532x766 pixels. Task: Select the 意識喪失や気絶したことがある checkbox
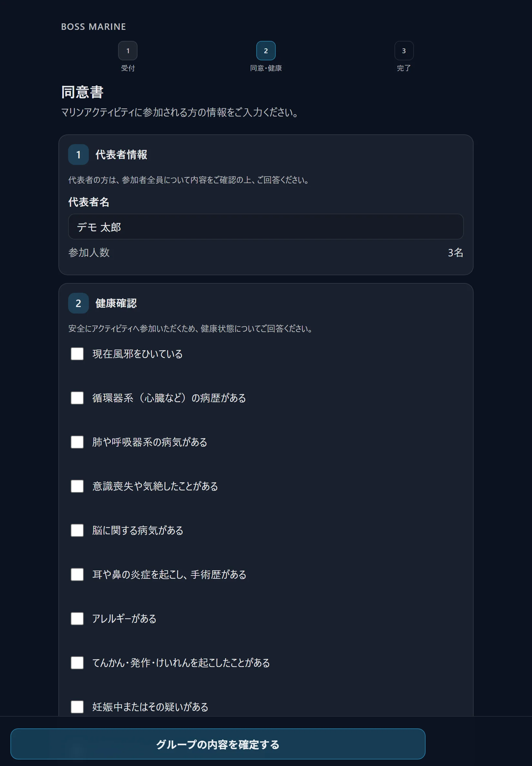pyautogui.click(x=77, y=486)
